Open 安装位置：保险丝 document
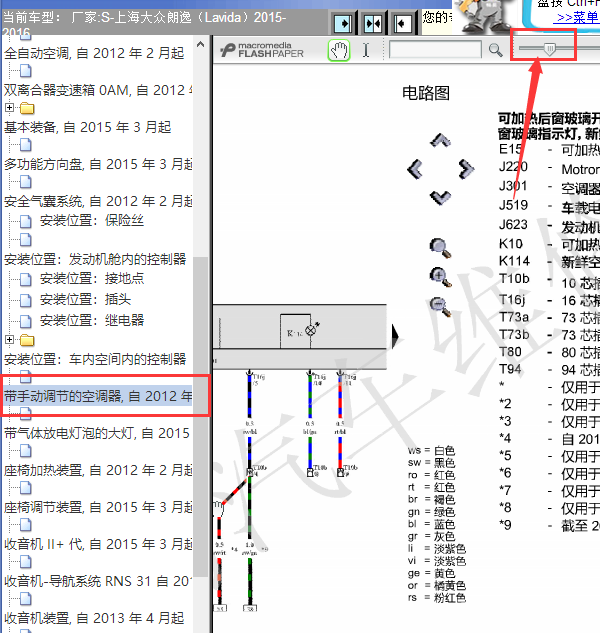The height and width of the screenshot is (633, 600). click(92, 220)
